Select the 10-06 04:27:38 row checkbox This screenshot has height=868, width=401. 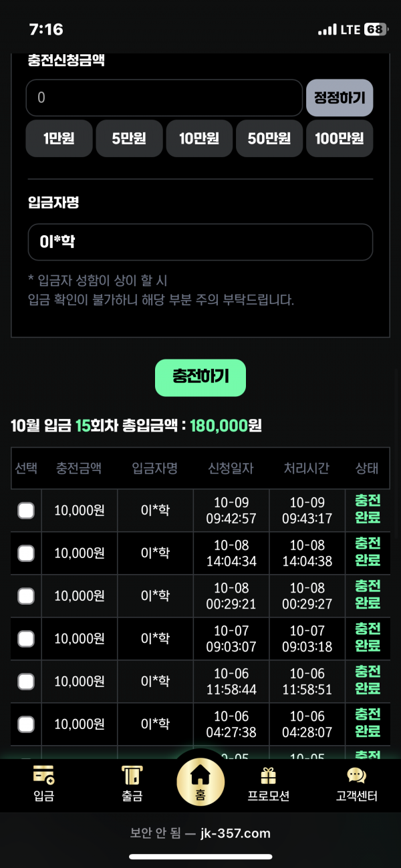coord(25,724)
